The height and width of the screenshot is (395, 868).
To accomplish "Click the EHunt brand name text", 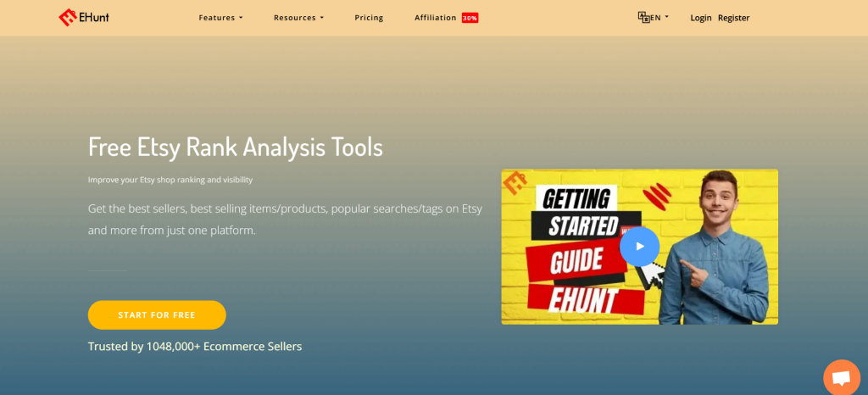I will click(96, 18).
